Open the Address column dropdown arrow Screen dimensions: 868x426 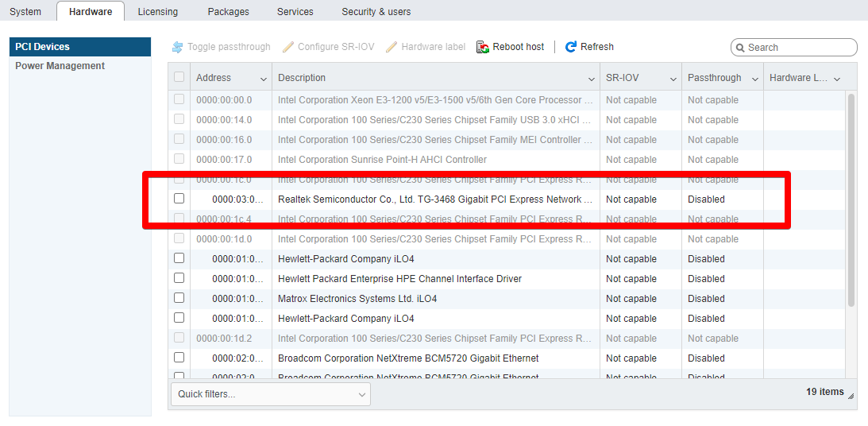(264, 79)
